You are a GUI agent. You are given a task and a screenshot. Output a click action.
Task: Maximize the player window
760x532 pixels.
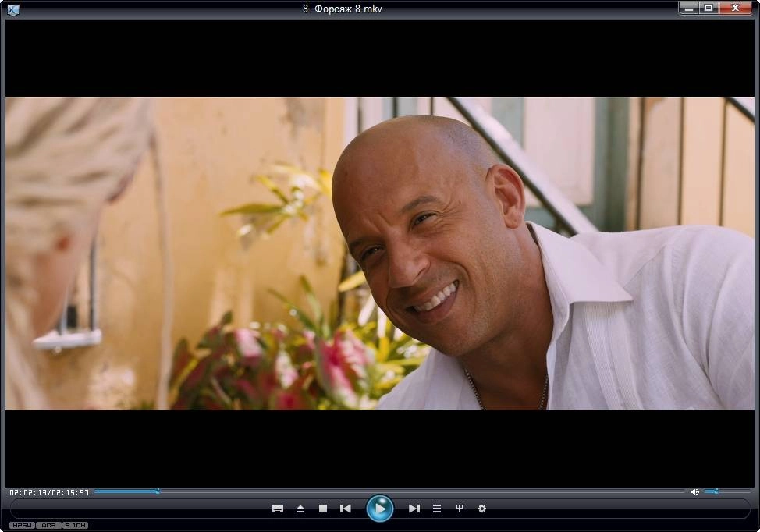[x=709, y=8]
